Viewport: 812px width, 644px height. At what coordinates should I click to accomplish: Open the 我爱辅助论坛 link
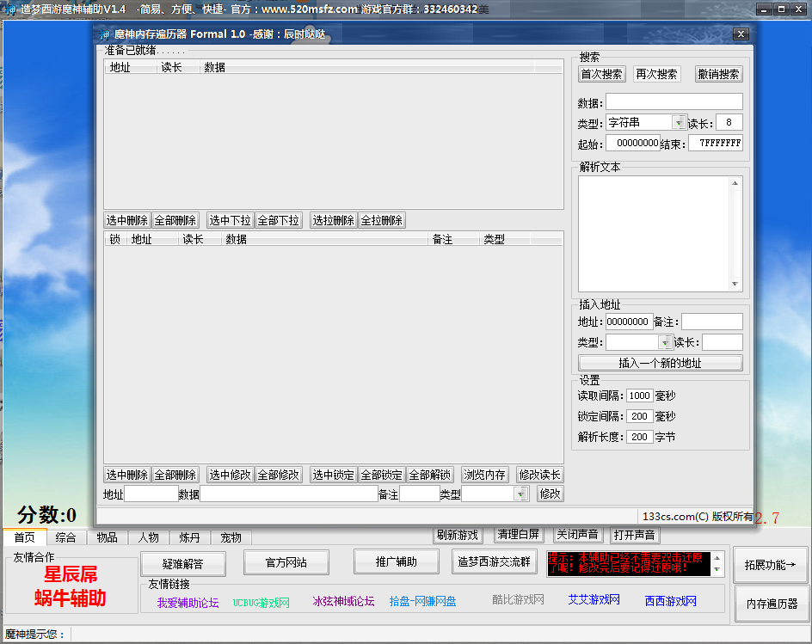pos(188,602)
